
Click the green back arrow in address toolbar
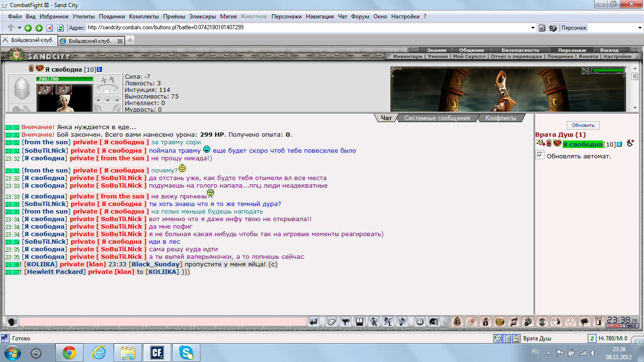(x=28, y=28)
